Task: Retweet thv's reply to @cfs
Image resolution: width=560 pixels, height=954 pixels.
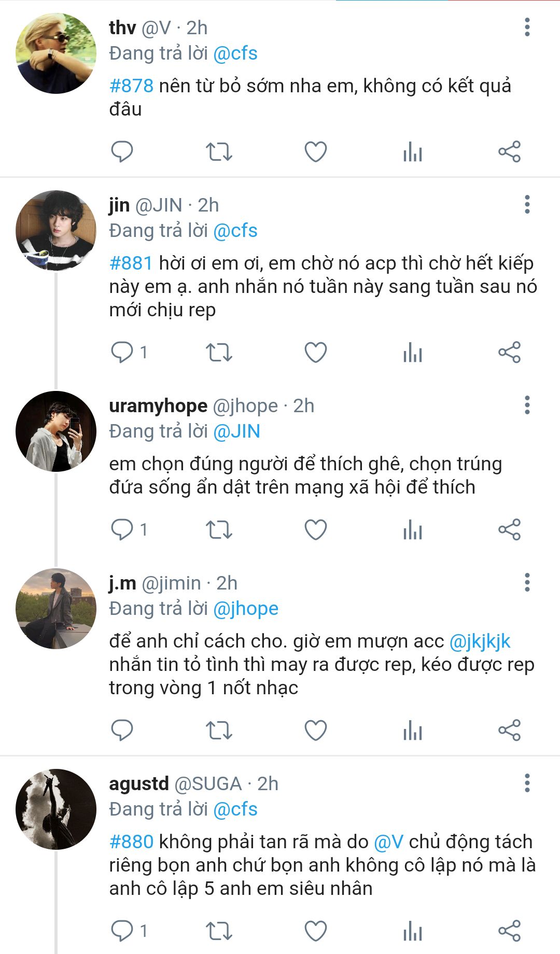Action: 219,152
